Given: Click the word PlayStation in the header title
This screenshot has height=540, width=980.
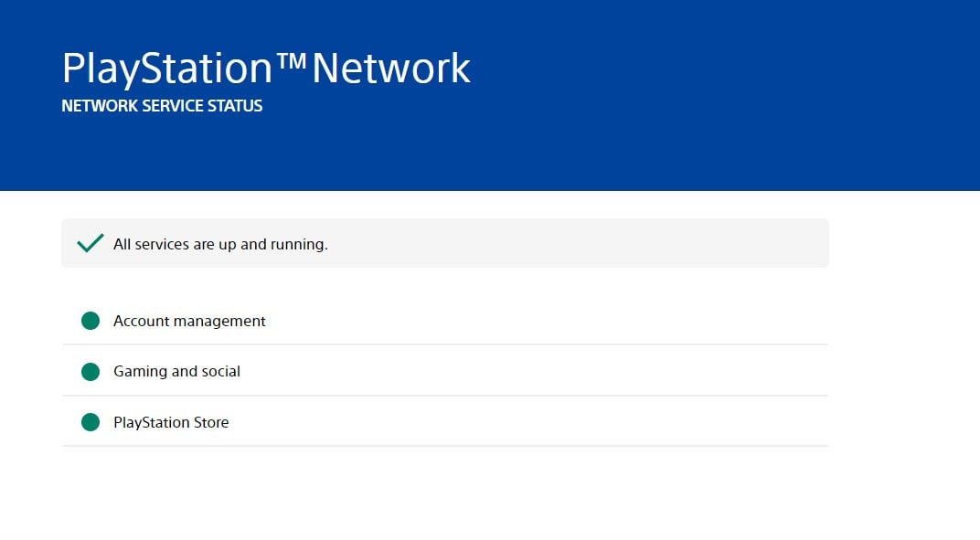Looking at the screenshot, I should (167, 69).
